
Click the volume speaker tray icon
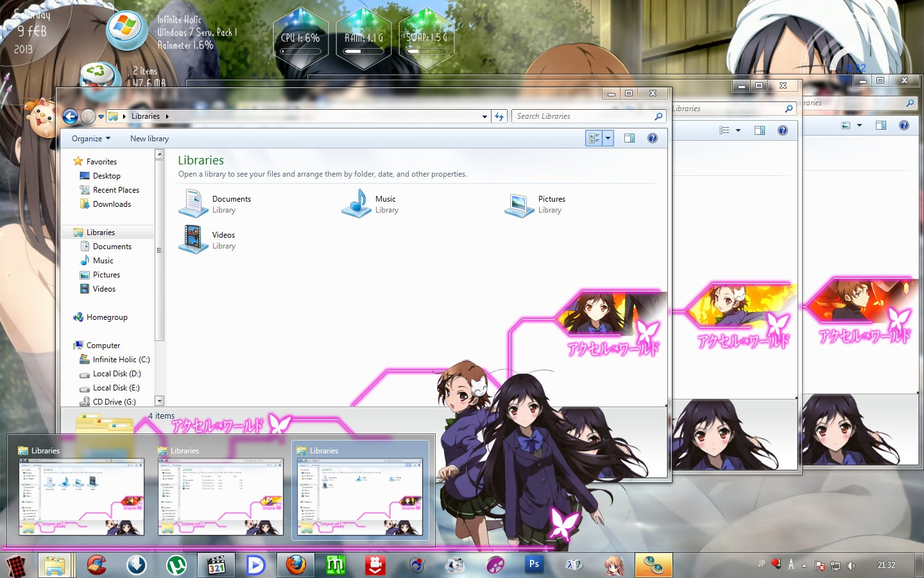pos(851,565)
